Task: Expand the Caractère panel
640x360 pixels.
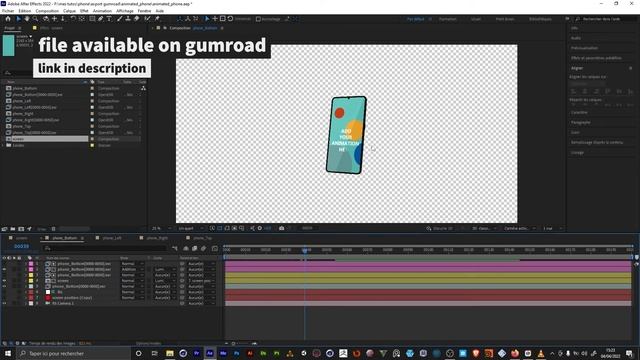Action: coord(579,112)
